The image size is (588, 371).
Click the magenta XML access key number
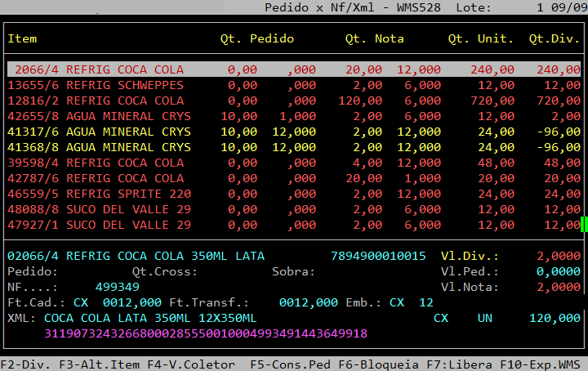(206, 333)
